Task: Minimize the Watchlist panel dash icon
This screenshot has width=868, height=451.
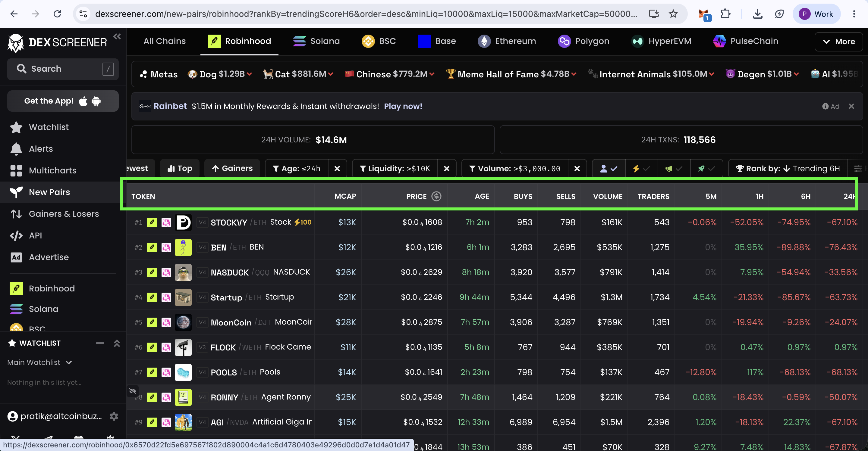Action: tap(100, 343)
